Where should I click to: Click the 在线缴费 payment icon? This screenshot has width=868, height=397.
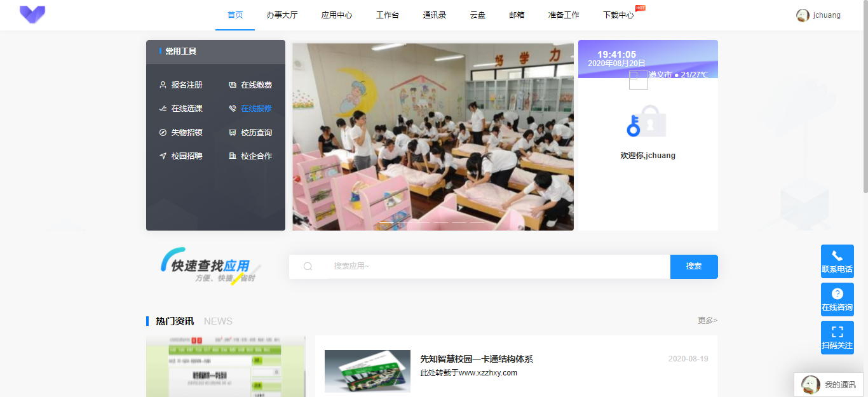pos(233,84)
